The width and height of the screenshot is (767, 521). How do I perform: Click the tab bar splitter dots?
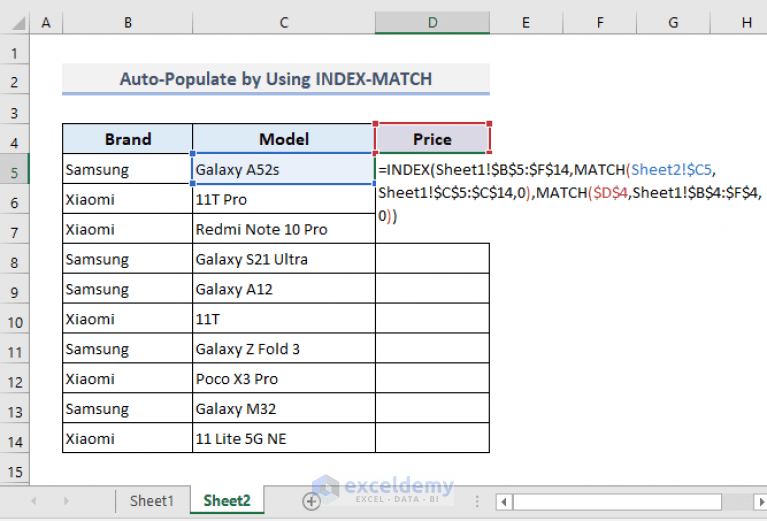pos(477,501)
